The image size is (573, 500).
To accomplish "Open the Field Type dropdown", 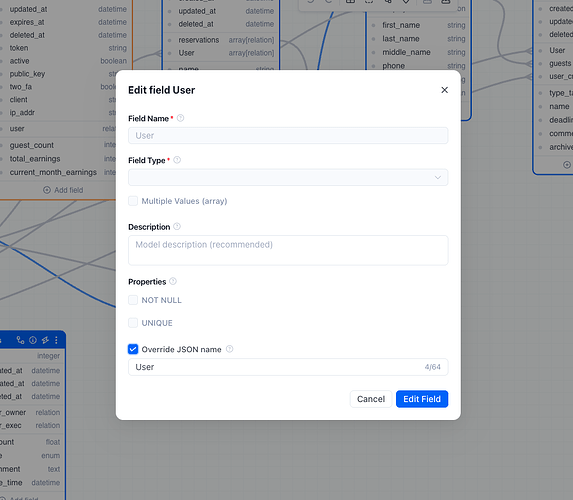I will (288, 177).
